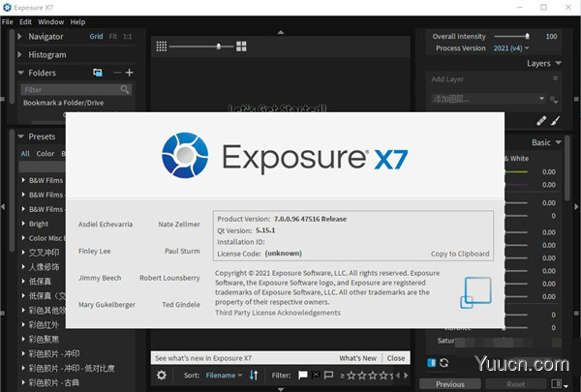The image size is (581, 392).
Task: Click the What's New button
Action: coord(357,358)
